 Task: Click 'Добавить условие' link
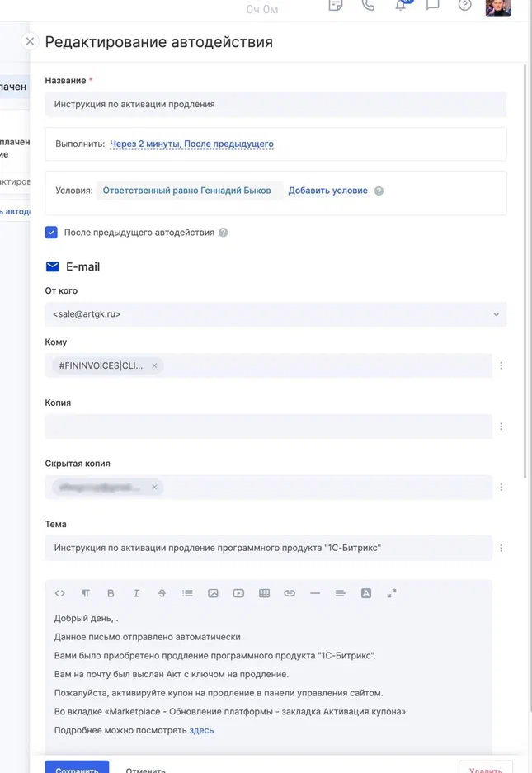point(328,191)
